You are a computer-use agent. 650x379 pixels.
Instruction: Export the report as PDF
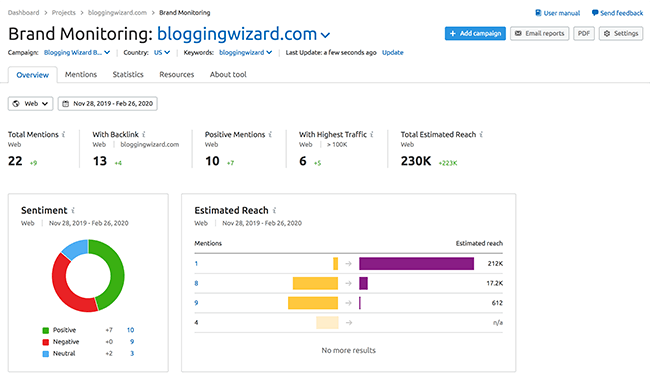(584, 34)
